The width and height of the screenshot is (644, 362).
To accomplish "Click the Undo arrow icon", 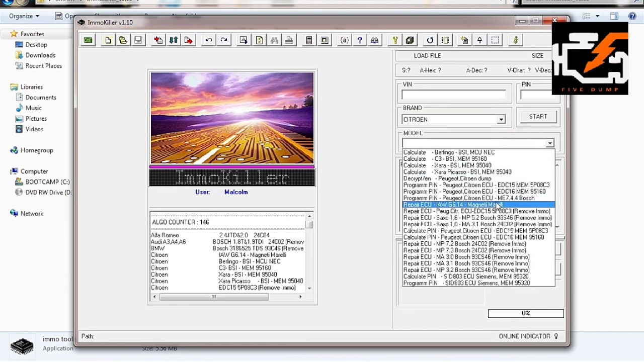I will click(x=209, y=40).
